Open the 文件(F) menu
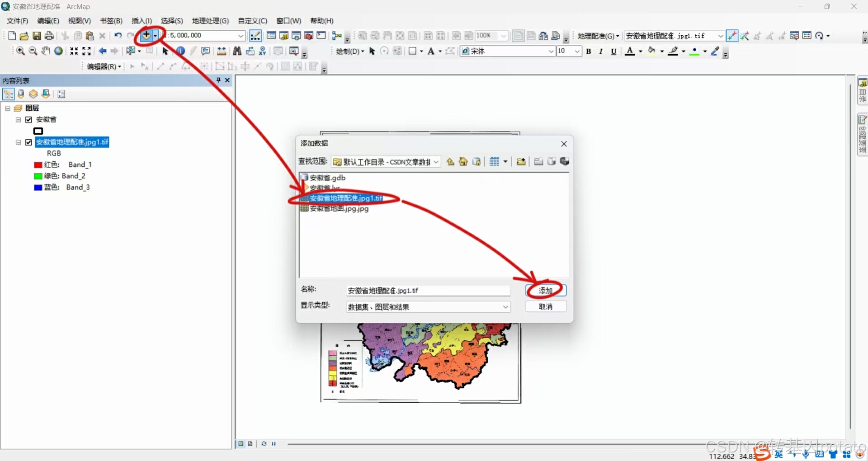 (x=17, y=21)
